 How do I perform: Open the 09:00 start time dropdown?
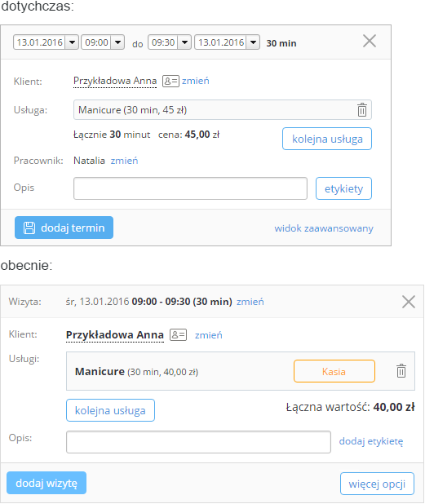click(117, 42)
